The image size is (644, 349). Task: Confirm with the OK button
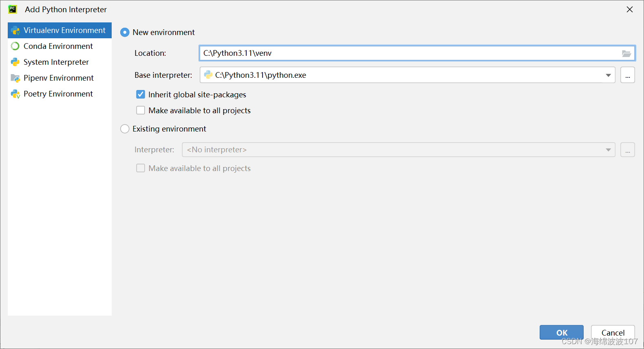pyautogui.click(x=562, y=332)
